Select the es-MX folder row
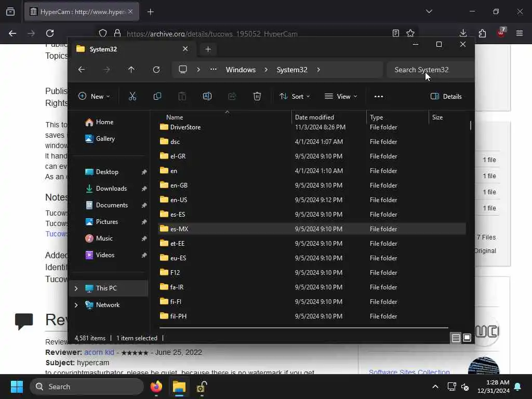532x399 pixels. 312,229
